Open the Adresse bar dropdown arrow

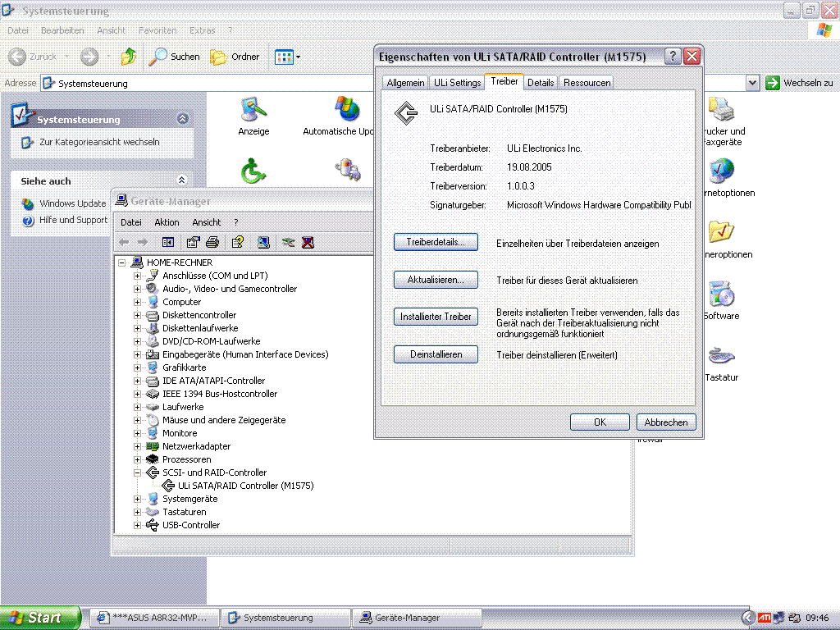coord(753,83)
